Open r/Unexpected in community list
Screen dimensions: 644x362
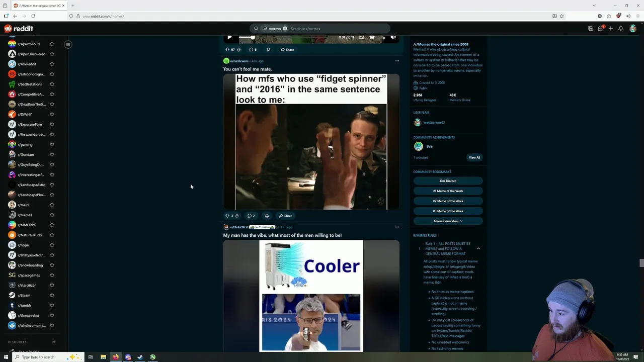coord(29,316)
